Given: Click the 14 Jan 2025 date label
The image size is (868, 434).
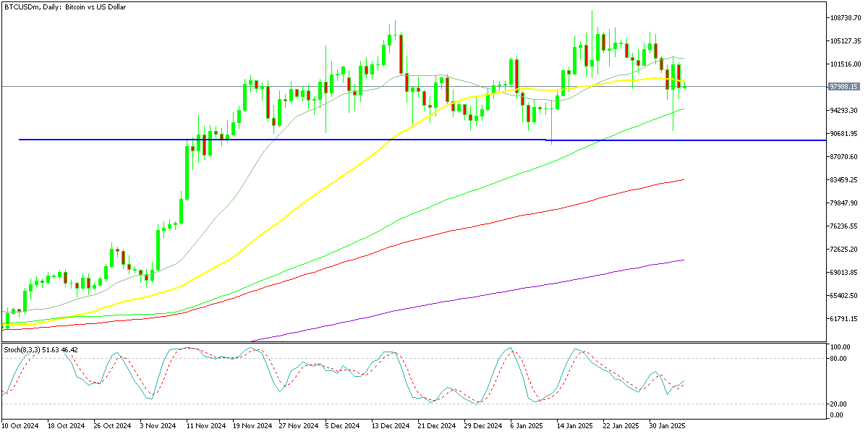Looking at the screenshot, I should pos(576,426).
